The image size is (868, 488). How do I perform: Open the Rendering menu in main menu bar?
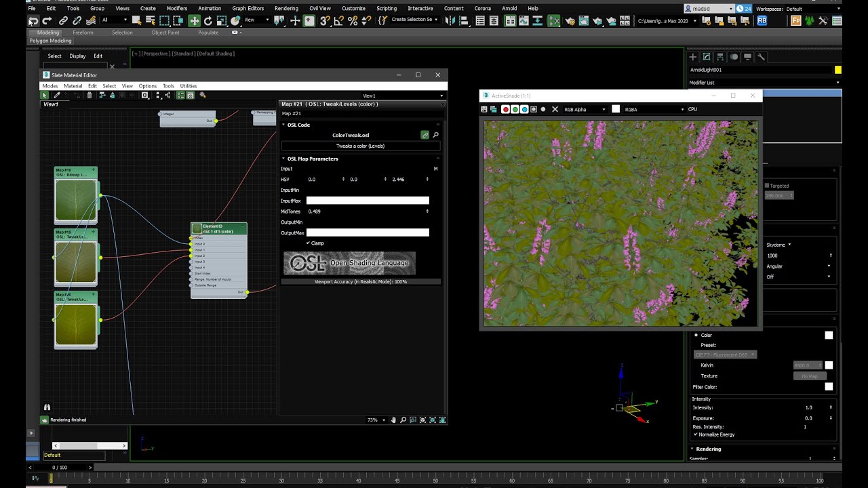coord(286,8)
